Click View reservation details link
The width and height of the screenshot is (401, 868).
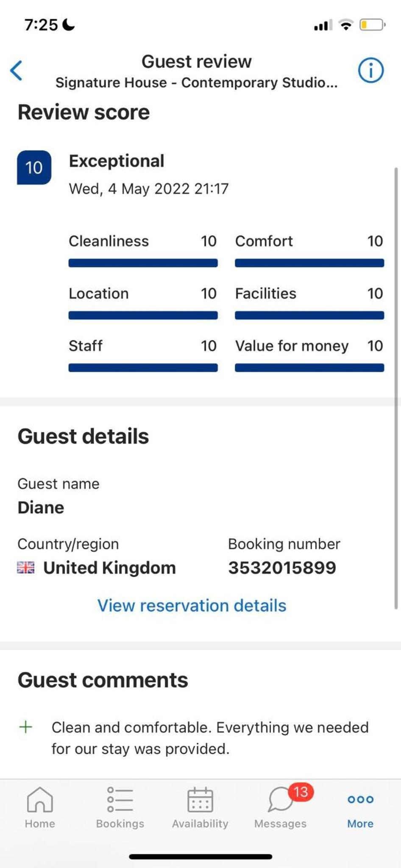click(192, 605)
